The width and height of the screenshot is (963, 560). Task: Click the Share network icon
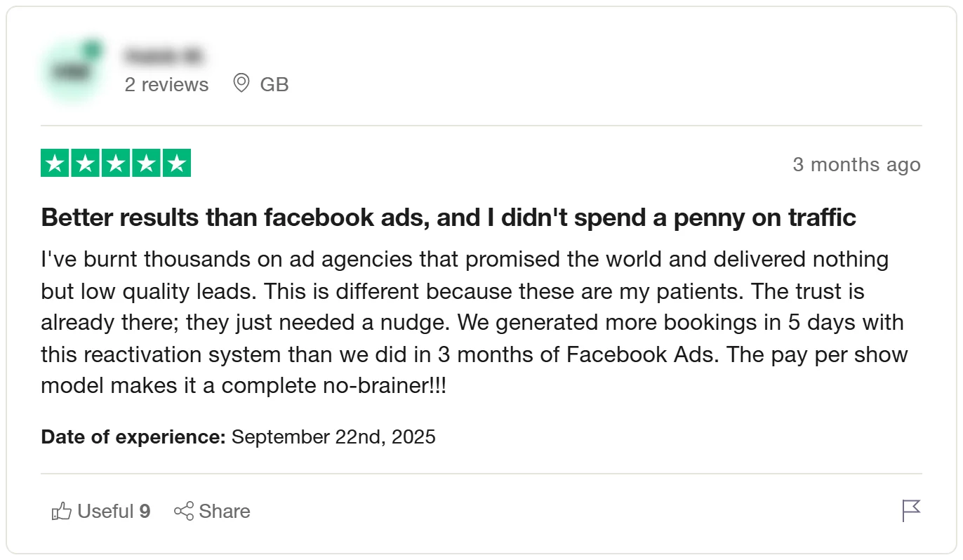click(184, 511)
